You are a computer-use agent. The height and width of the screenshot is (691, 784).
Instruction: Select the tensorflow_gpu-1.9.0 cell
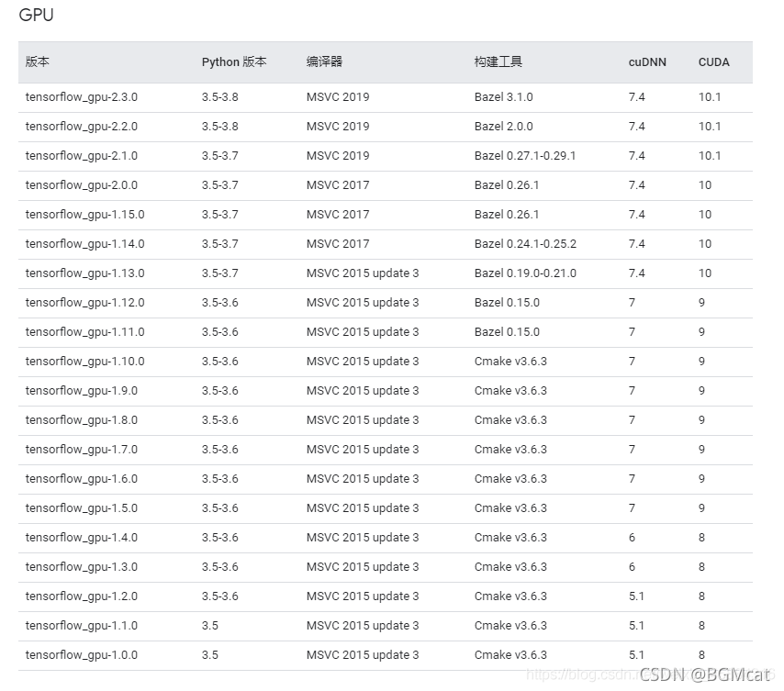[82, 391]
